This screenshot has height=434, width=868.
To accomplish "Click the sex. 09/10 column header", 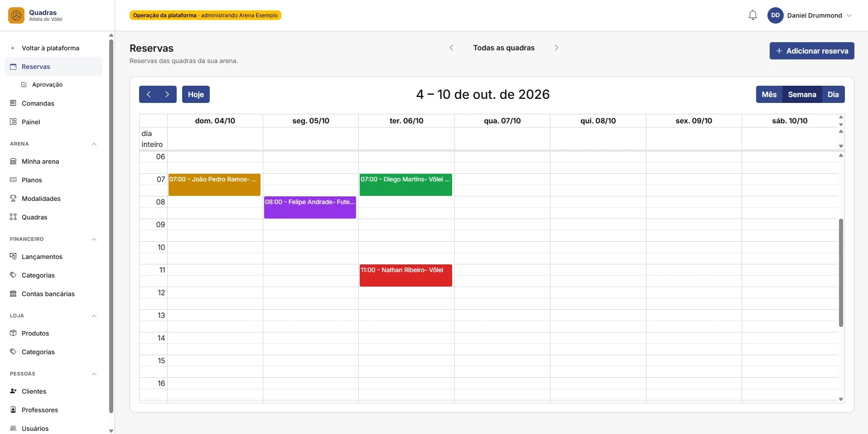I will (x=694, y=121).
